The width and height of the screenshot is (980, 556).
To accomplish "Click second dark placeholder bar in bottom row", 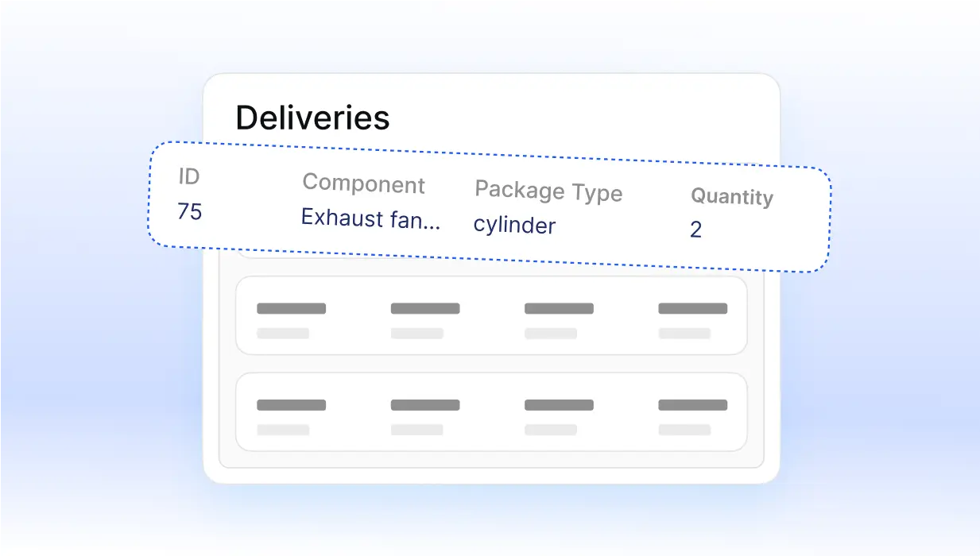I will [x=425, y=405].
